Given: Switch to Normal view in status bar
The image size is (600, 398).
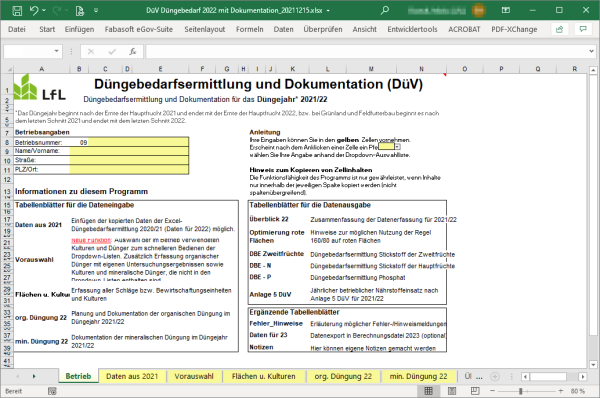Looking at the screenshot, I should (x=429, y=391).
